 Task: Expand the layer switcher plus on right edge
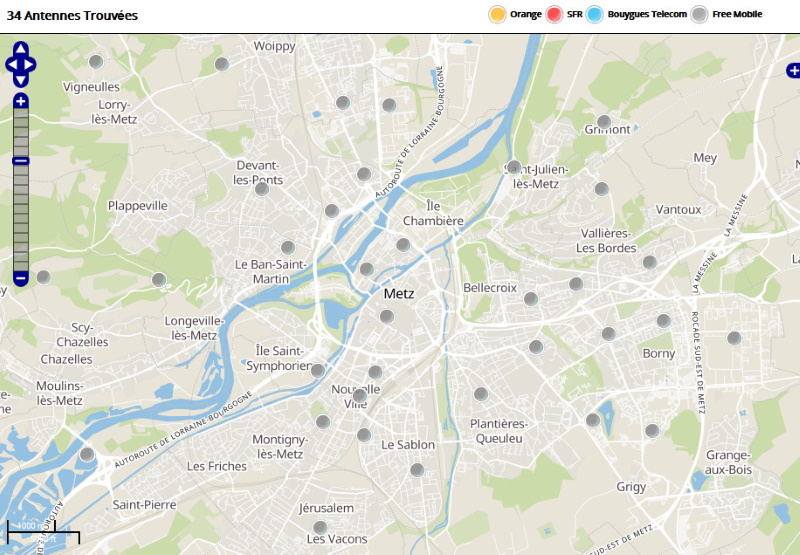point(793,70)
